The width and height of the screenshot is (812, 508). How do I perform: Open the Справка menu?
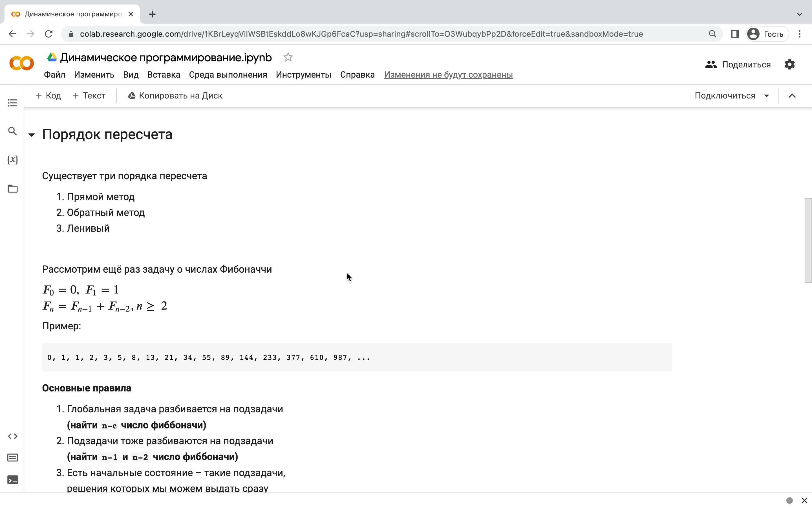[357, 75]
